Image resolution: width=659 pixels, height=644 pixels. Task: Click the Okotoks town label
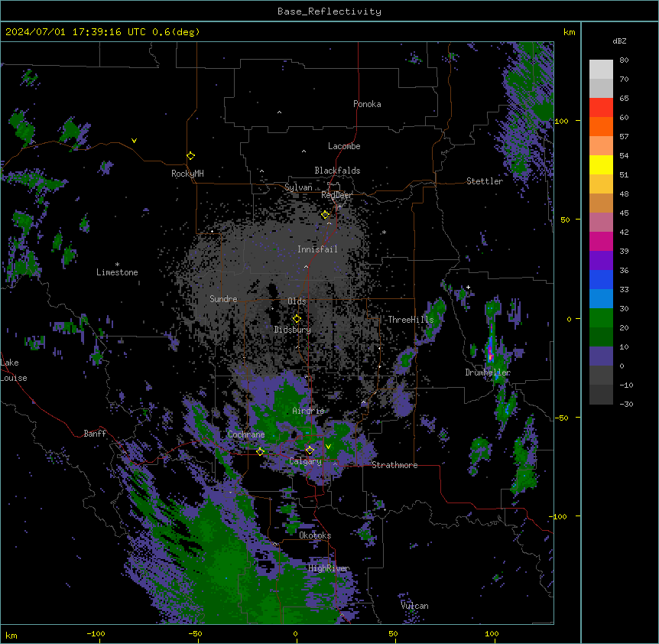[x=315, y=535]
